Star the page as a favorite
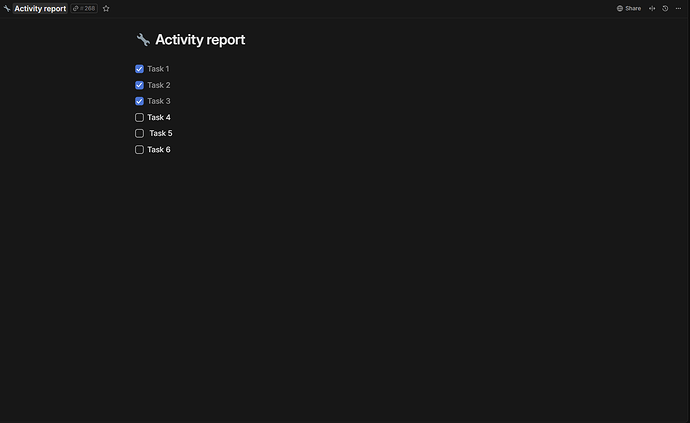690x423 pixels. [x=106, y=8]
